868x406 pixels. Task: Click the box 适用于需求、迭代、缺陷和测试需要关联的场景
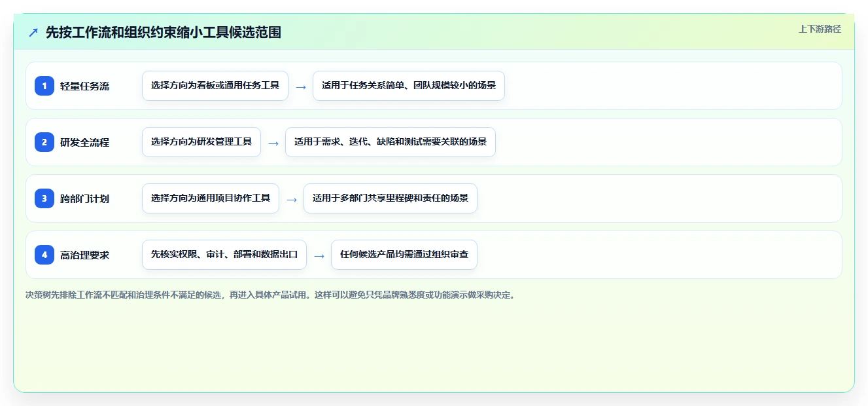[391, 142]
